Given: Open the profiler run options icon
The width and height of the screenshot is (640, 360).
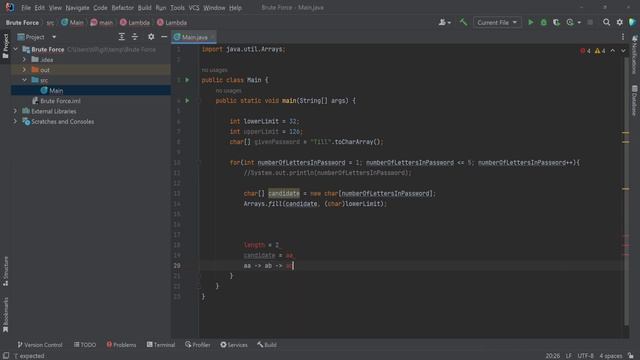Looking at the screenshot, I should point(570,22).
